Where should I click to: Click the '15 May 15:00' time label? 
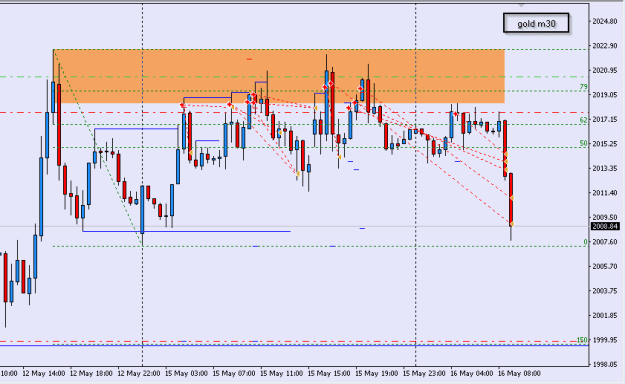click(x=329, y=374)
